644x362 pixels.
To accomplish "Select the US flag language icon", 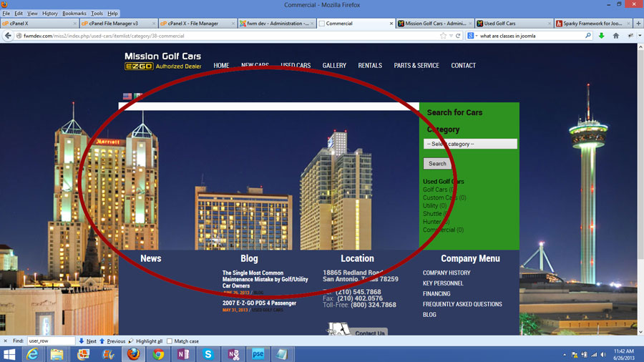I will pyautogui.click(x=127, y=96).
